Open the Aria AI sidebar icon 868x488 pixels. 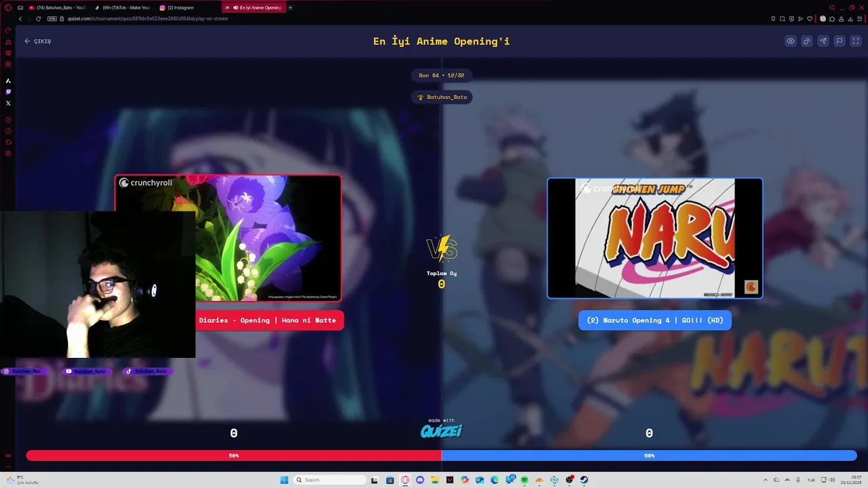(x=8, y=81)
